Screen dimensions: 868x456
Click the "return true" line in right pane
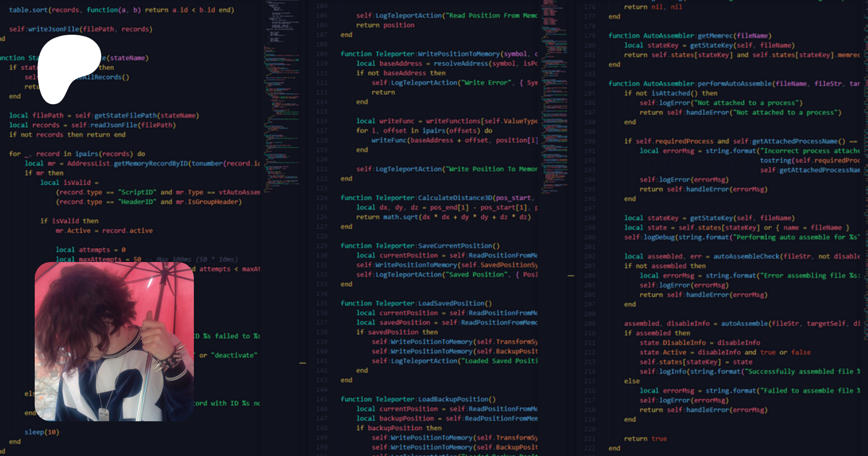pos(645,439)
